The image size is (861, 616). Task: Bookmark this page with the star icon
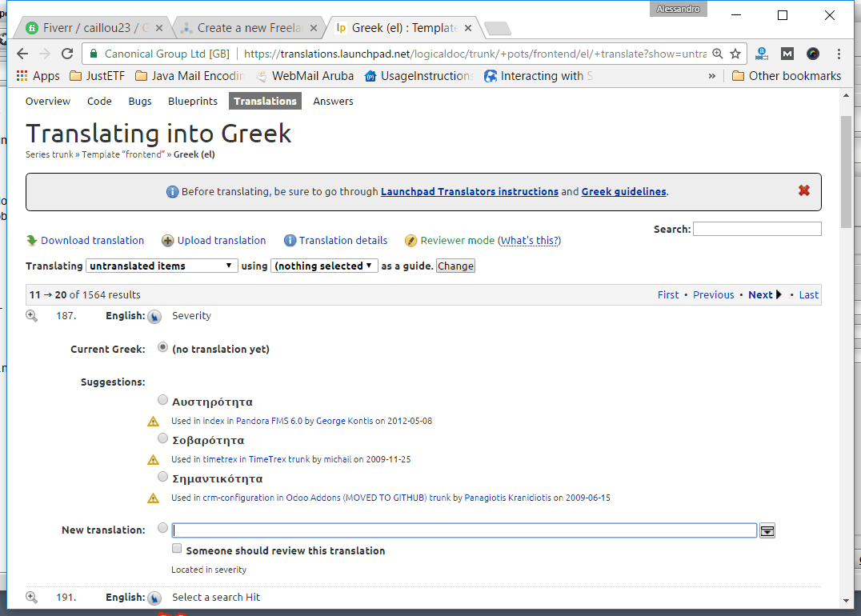coord(735,54)
